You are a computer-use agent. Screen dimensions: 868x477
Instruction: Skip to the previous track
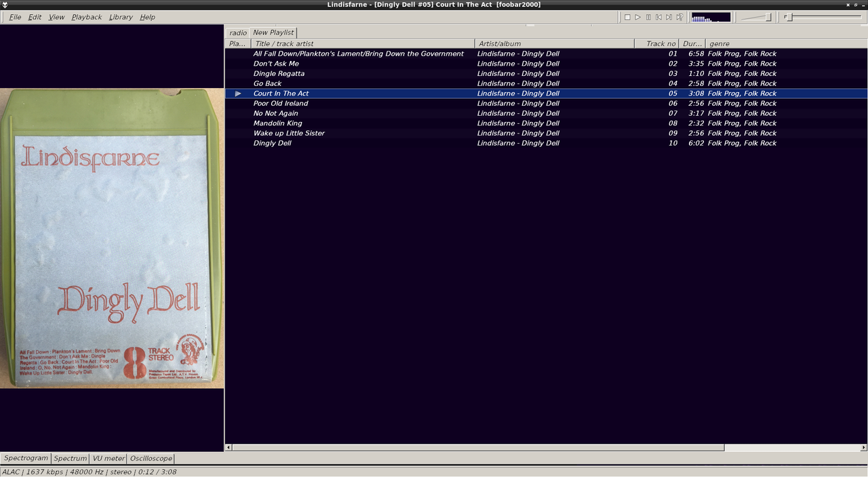658,17
